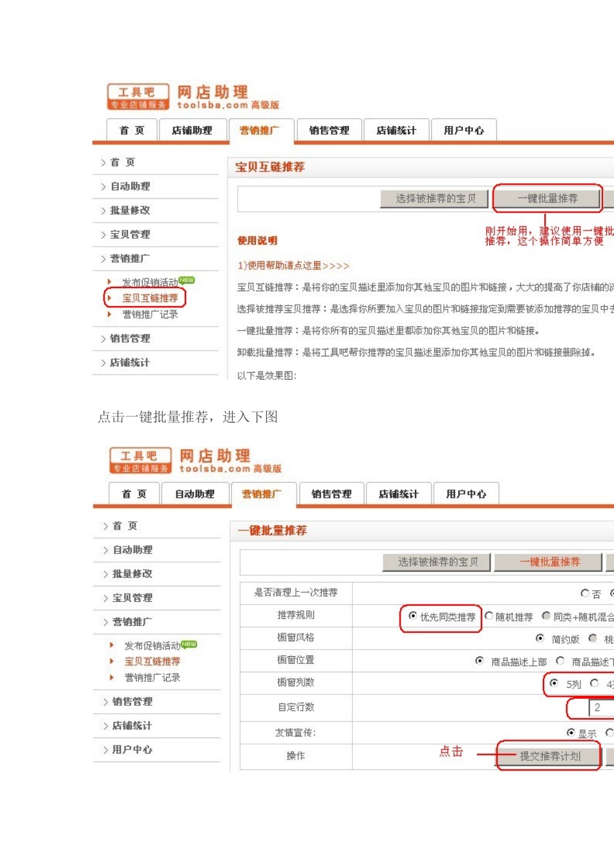Viewport: 614px width, 868px height.
Task: Open 用户中心 tab on 一键批量推荐 page
Action: click(x=466, y=494)
